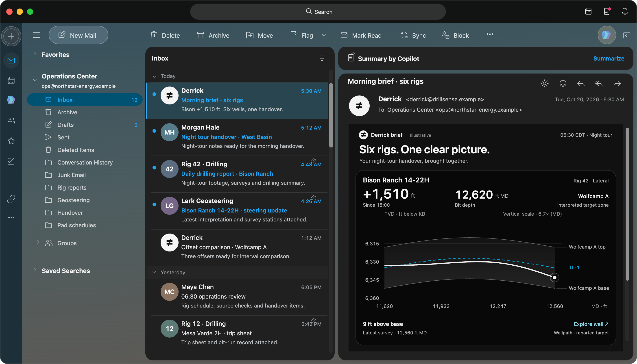Screen dimensions: 637x364
Task: Click the reading pane scrollbar
Action: pyautogui.click(x=627, y=204)
